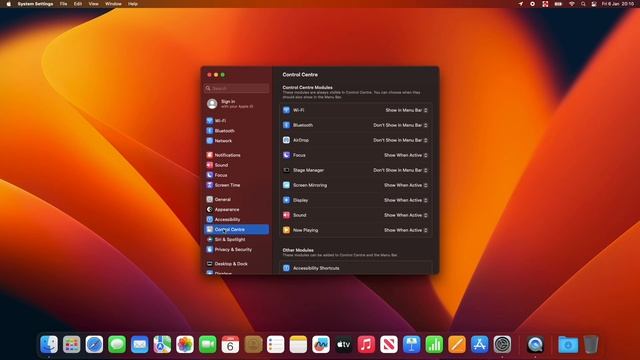
Task: Open the Screen Mirroring visibility dropdown
Action: (406, 185)
